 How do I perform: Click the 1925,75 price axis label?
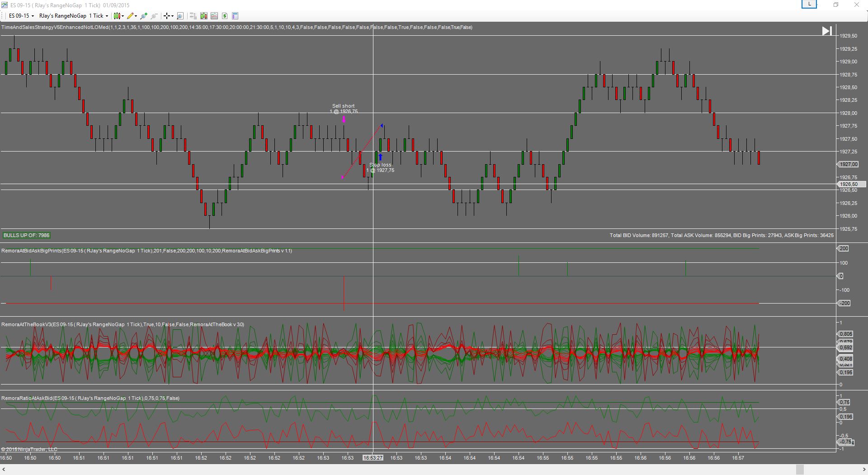[849, 229]
